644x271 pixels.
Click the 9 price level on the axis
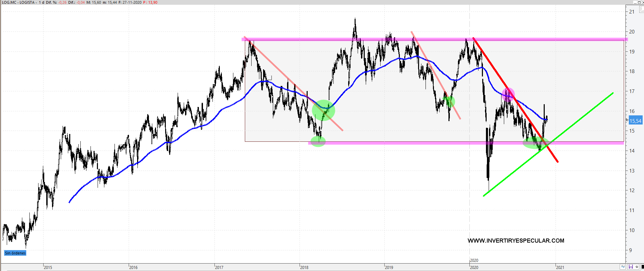630,250
